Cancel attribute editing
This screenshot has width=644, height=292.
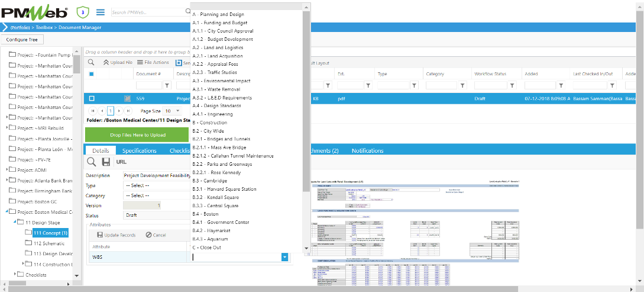[x=156, y=235]
